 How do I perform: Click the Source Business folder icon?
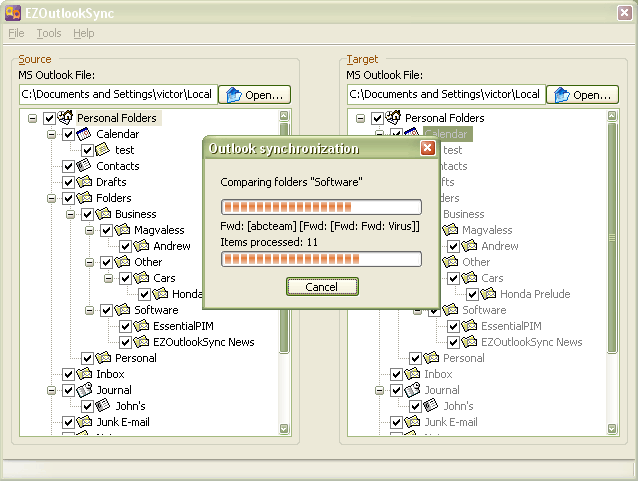click(103, 213)
